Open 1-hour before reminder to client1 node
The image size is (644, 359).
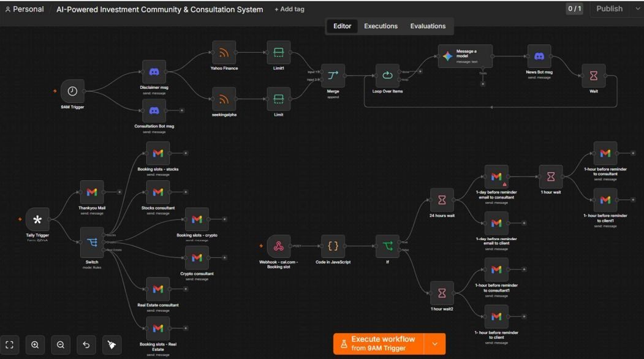[x=605, y=200]
